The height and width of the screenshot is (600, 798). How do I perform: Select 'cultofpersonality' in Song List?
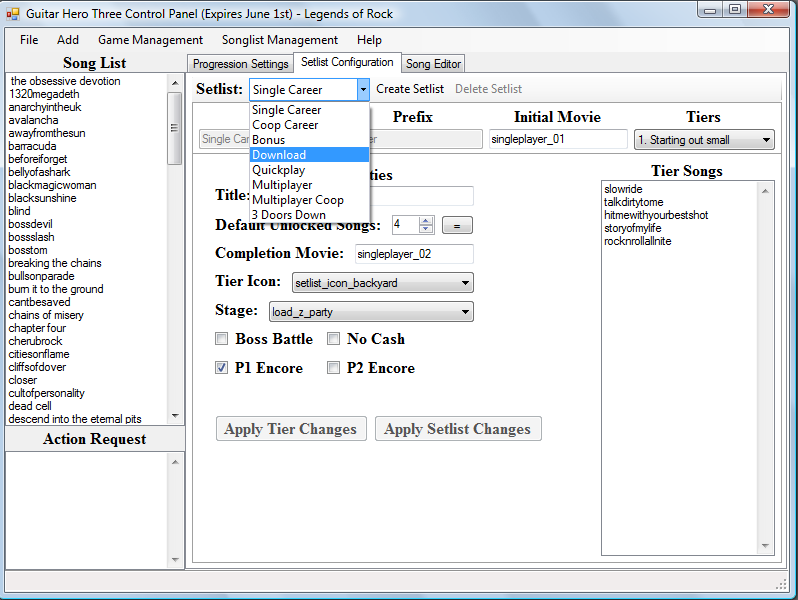click(x=46, y=393)
